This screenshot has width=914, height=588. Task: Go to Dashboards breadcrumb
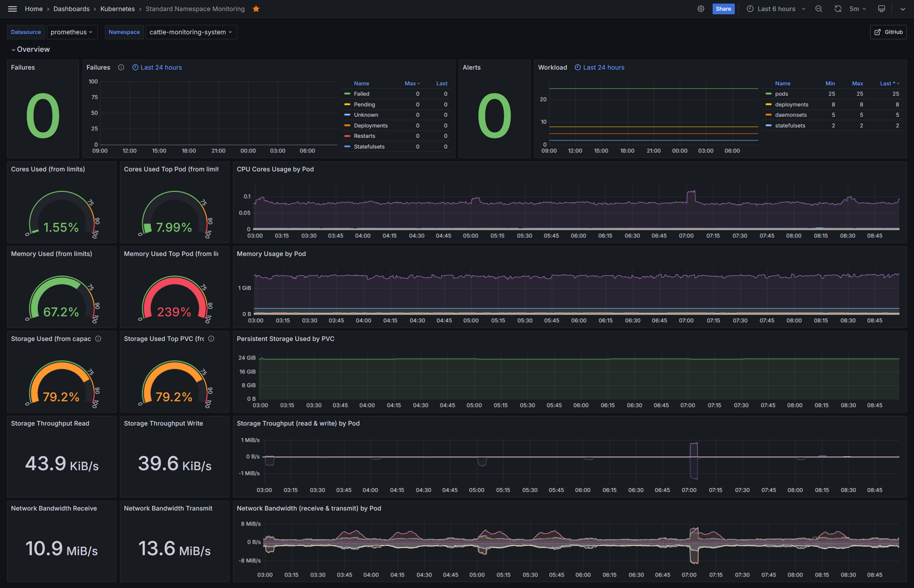click(71, 9)
